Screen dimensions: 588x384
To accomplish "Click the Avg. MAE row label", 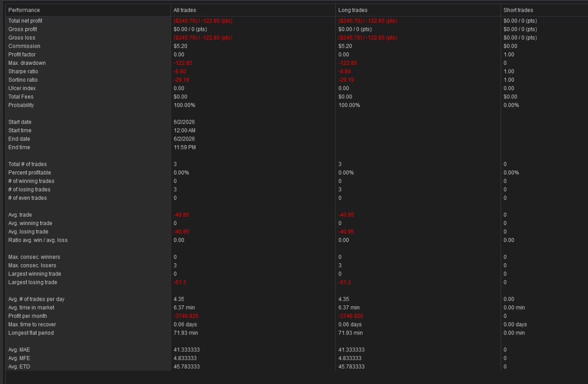I will pos(19,350).
